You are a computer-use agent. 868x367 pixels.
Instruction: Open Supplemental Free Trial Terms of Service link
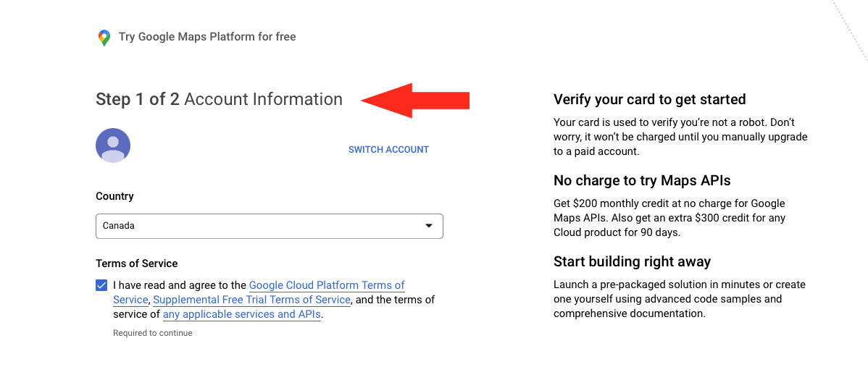252,300
